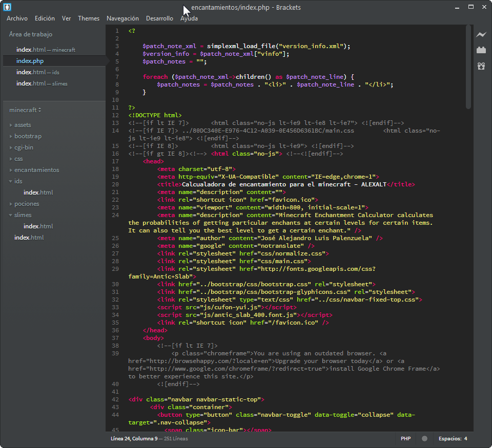This screenshot has width=492, height=448.
Task: Click line number 12 in the gutter
Action: (115, 115)
